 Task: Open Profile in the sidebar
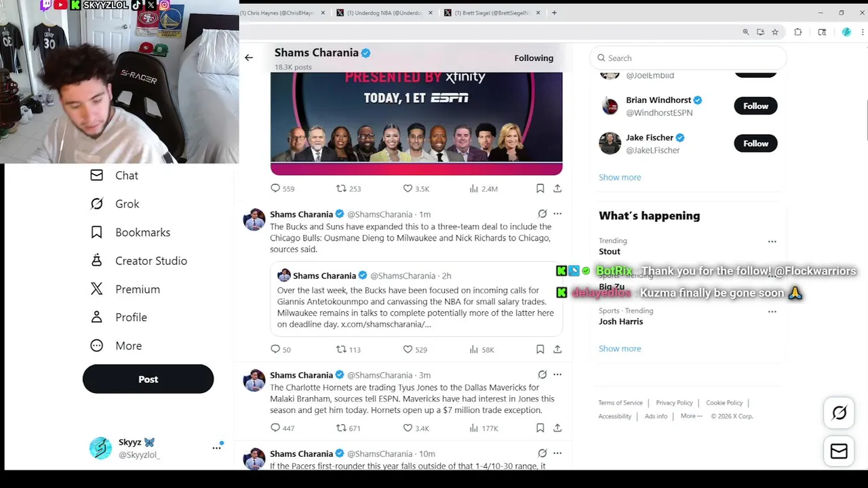point(119,317)
